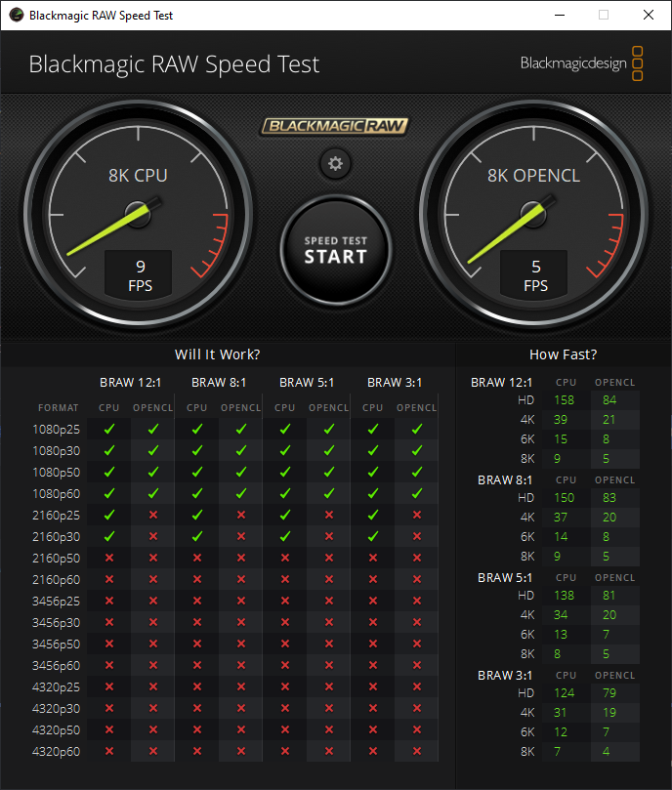Click the 2160p60 BRAW 5:1 CPU cross
The height and width of the screenshot is (790, 672).
click(x=285, y=579)
